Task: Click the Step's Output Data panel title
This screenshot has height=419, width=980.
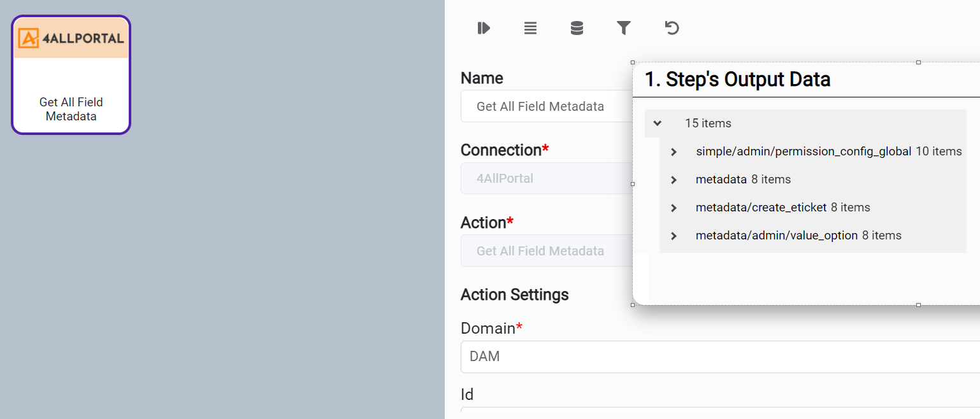Action: [x=737, y=80]
